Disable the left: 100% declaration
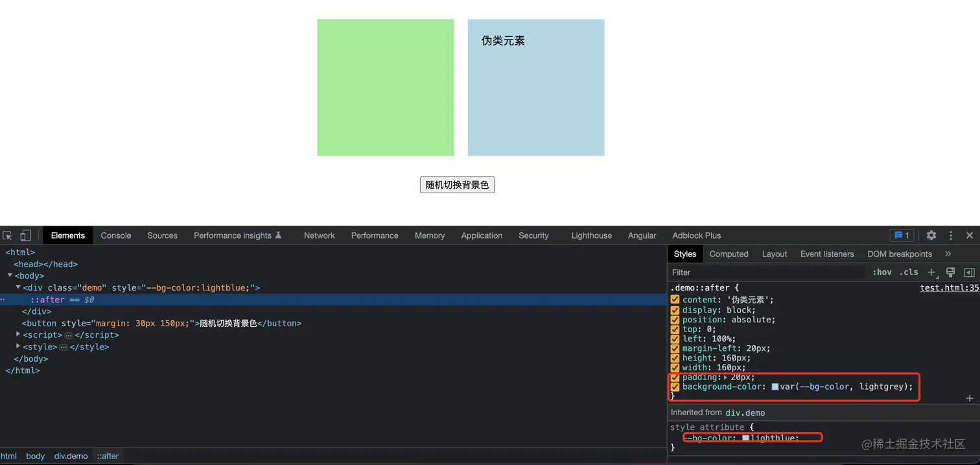The image size is (980, 465). 675,339
